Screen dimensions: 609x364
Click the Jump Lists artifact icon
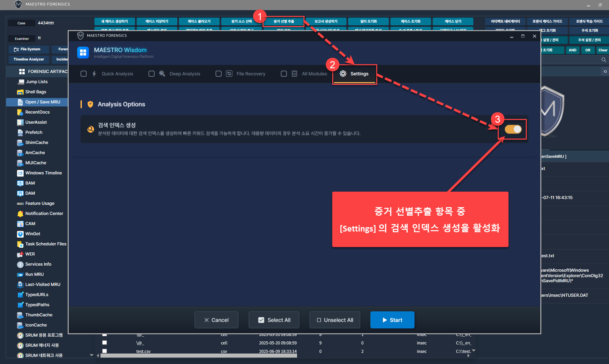pos(20,82)
